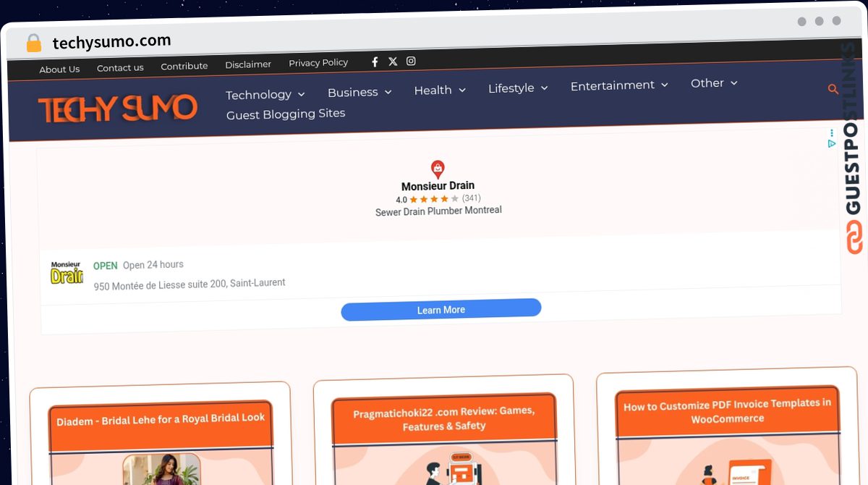Click the AdChoices triangle icon on ad
Image resolution: width=868 pixels, height=485 pixels.
pyautogui.click(x=832, y=144)
